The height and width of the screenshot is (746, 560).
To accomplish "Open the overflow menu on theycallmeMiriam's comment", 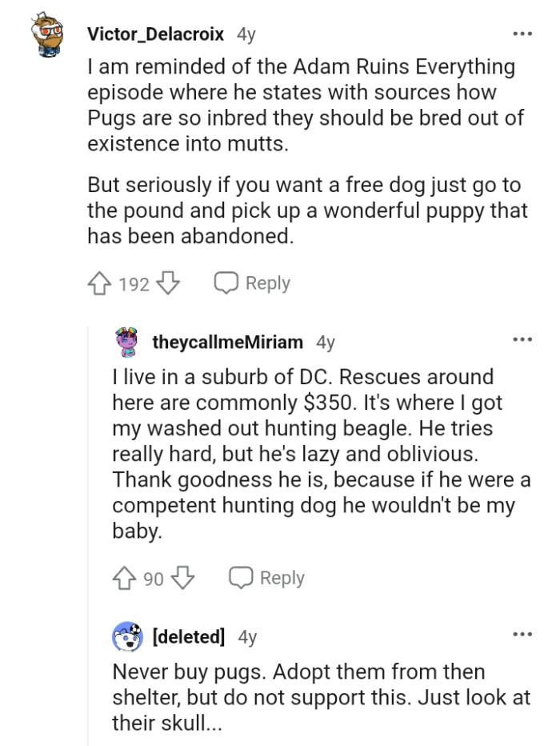I will tap(522, 339).
